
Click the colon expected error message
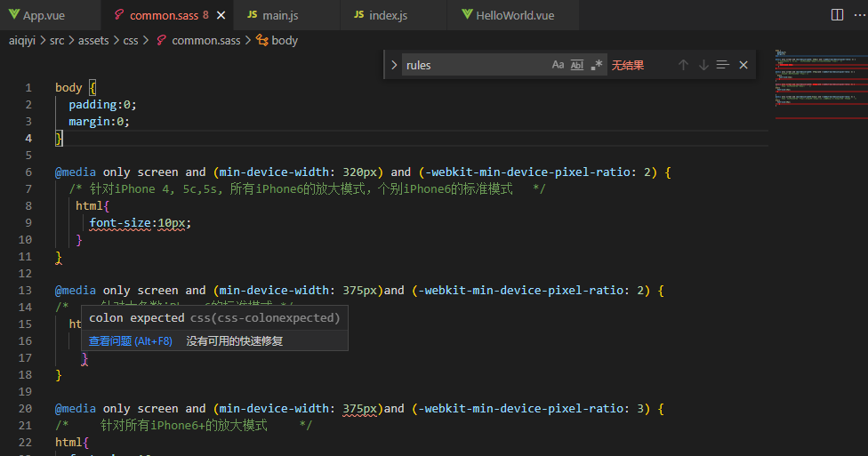coord(214,317)
